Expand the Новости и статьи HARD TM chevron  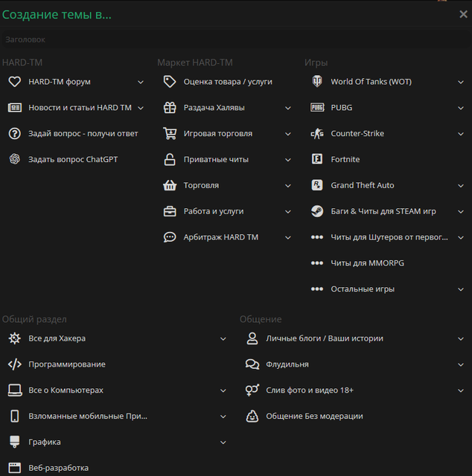pos(141,108)
